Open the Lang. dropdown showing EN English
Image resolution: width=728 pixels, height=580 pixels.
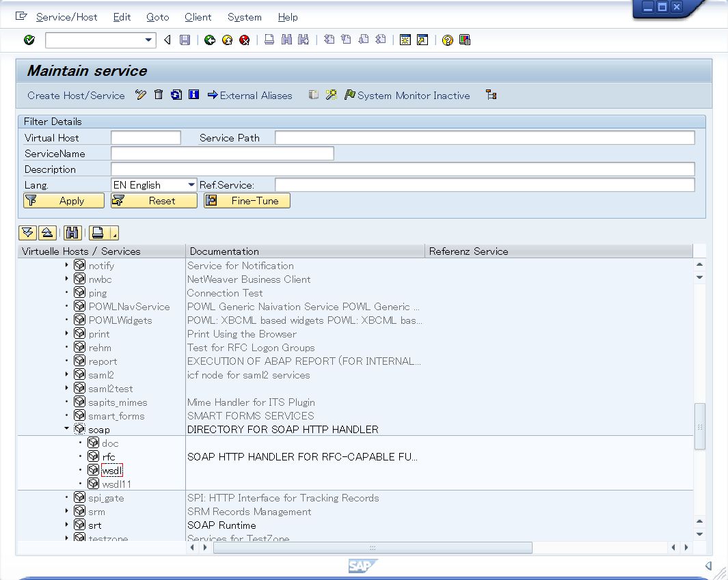point(191,185)
